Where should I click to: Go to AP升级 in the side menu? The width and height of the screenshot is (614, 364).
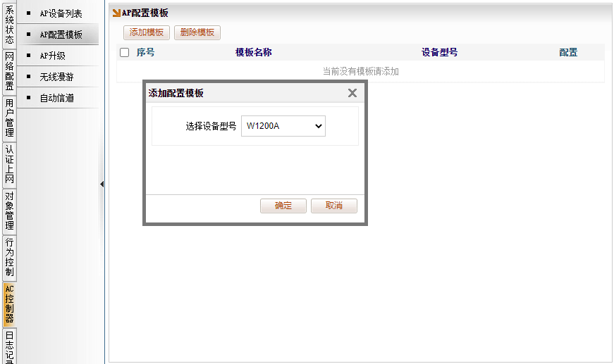coord(52,56)
